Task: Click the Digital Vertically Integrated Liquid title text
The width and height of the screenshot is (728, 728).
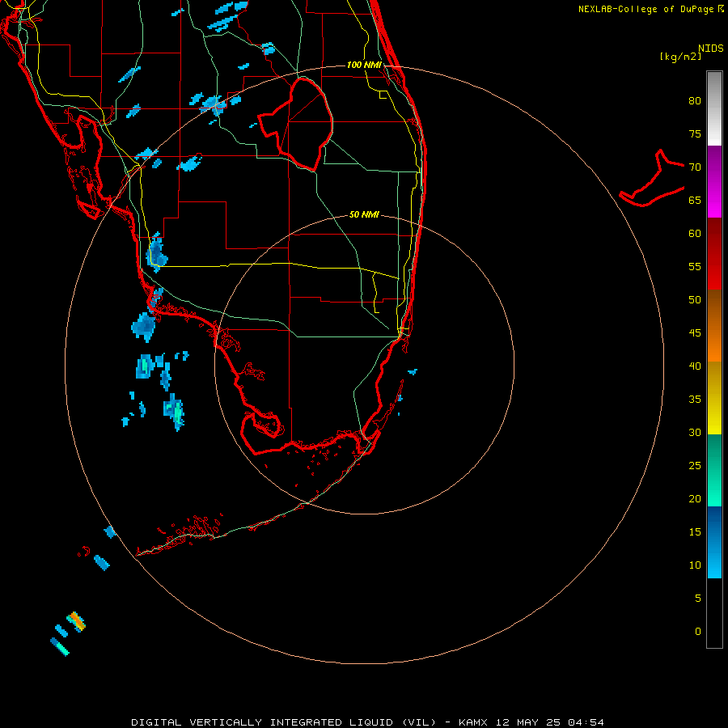Action: pyautogui.click(x=284, y=722)
